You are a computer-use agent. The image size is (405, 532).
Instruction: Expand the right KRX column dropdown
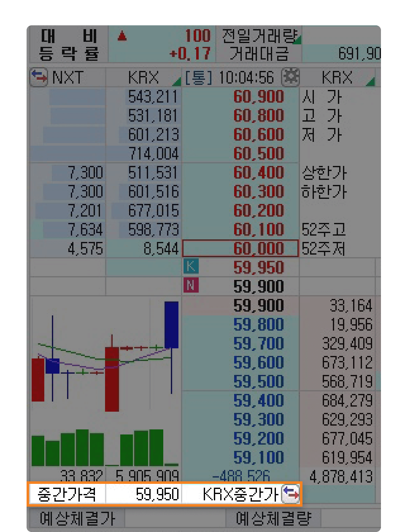pos(370,82)
